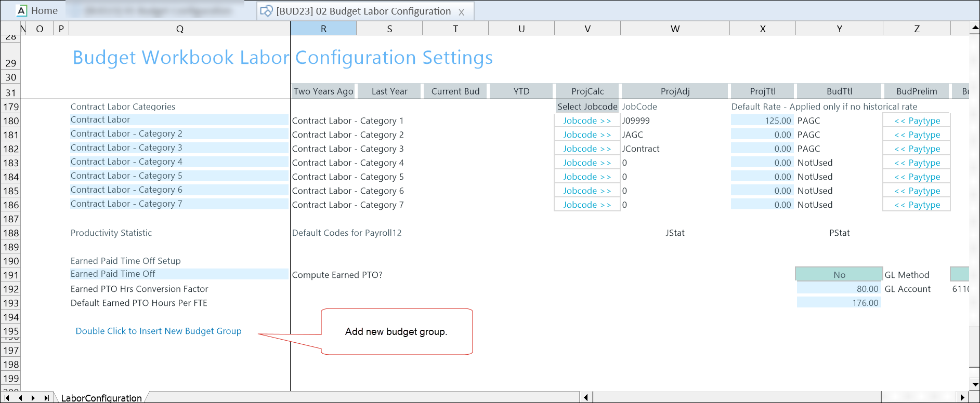The height and width of the screenshot is (403, 980).
Task: Click the 176.00 default PTO hours field
Action: click(839, 303)
